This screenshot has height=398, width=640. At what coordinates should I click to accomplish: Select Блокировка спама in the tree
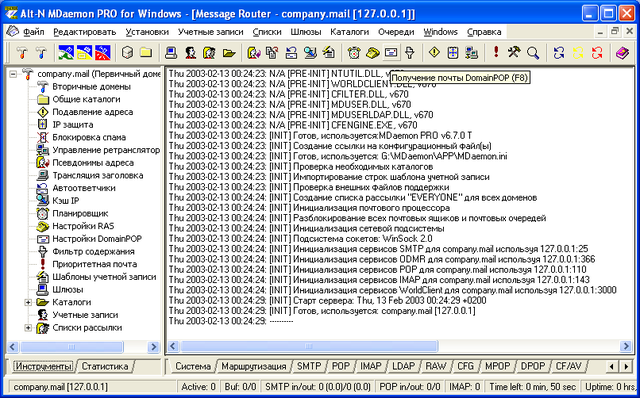[x=89, y=137]
